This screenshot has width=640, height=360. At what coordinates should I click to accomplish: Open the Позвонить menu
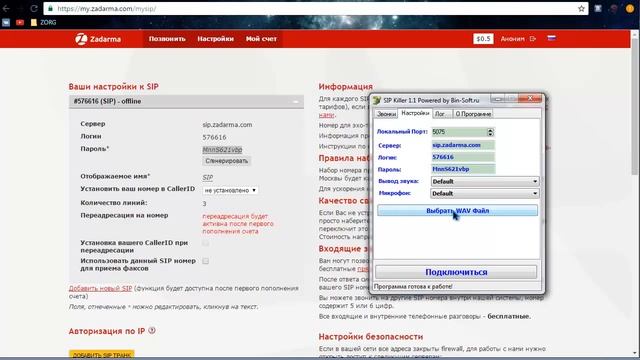(167, 39)
